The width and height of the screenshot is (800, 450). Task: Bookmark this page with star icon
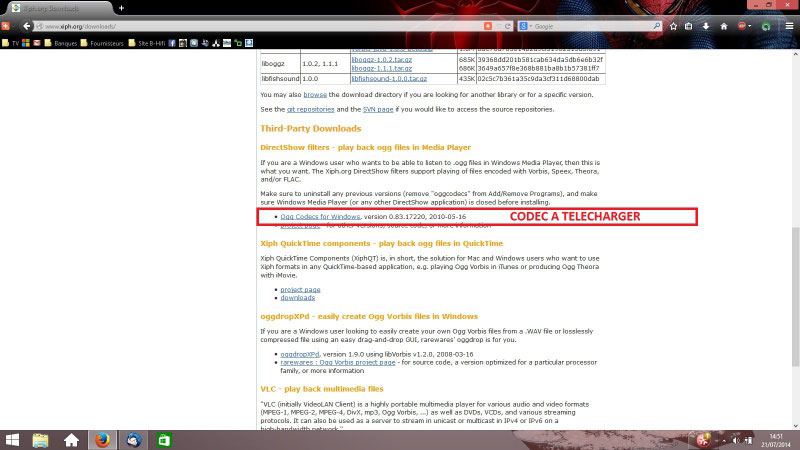click(673, 26)
